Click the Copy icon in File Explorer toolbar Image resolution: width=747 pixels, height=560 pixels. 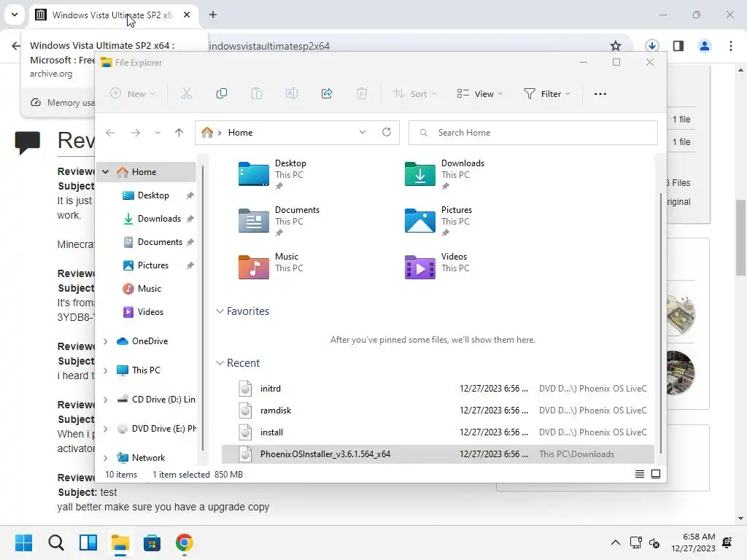click(x=222, y=94)
